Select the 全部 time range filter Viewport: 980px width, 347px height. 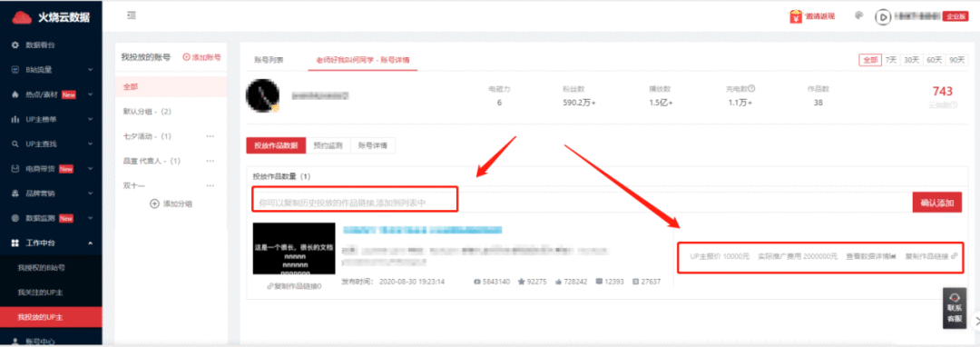click(870, 60)
